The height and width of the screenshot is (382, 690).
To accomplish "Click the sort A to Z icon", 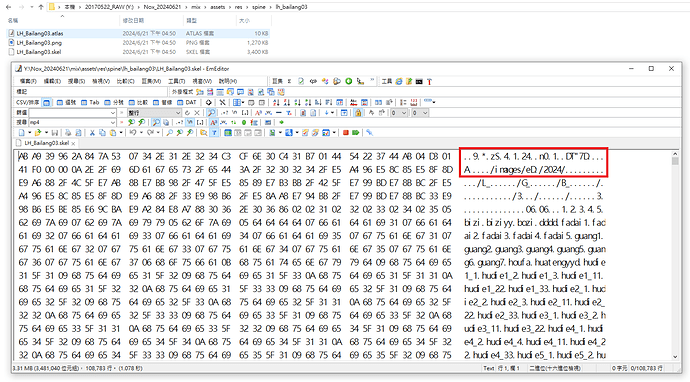I will (276, 103).
